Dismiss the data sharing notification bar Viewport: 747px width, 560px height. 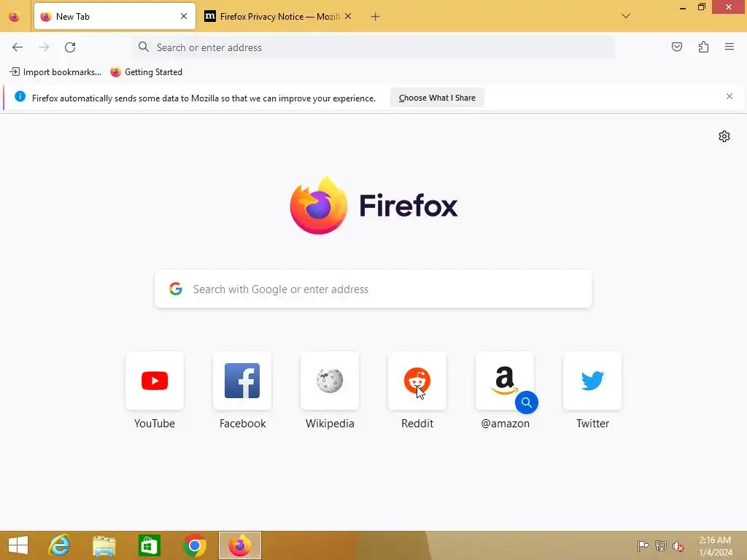(x=729, y=97)
